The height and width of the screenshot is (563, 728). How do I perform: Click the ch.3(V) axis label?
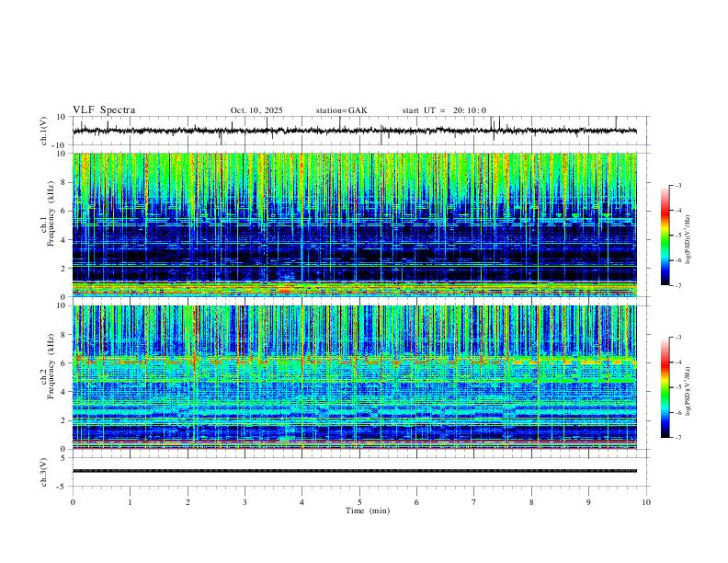[45, 472]
